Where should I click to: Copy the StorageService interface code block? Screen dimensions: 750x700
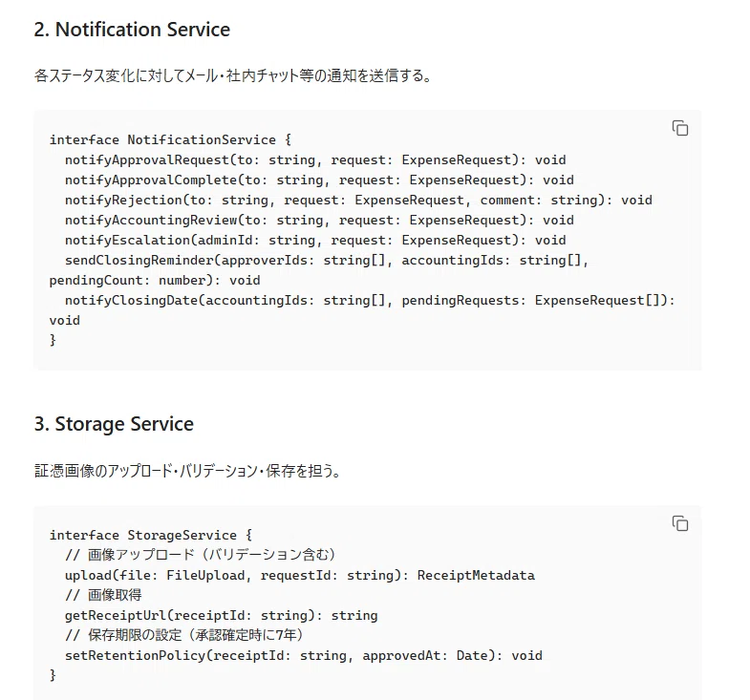679,523
